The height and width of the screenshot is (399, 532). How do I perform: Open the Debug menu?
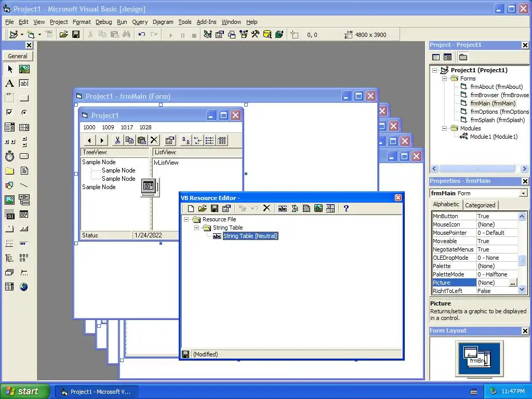(x=103, y=22)
